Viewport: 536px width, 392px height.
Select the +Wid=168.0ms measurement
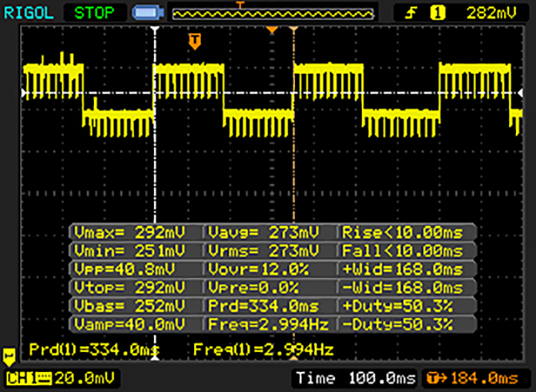[x=402, y=270]
